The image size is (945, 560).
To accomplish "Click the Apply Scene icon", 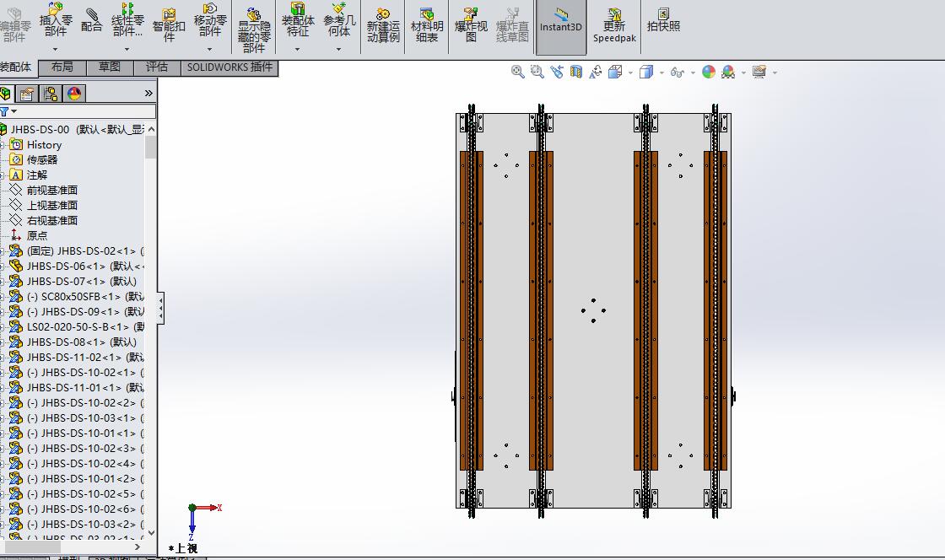I will tap(728, 73).
